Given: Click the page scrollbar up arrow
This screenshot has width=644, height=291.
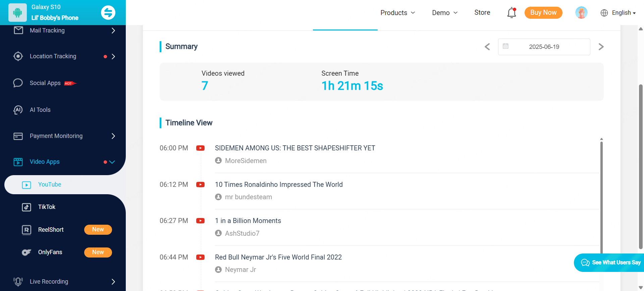Looking at the screenshot, I should coord(641,29).
